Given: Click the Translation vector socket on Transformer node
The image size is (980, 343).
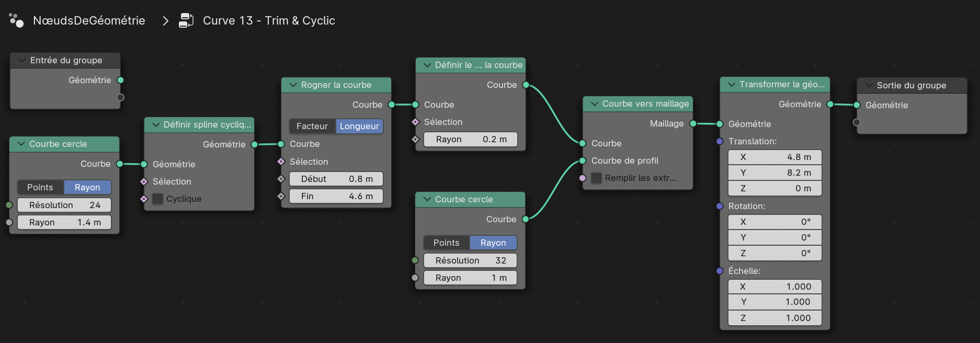Looking at the screenshot, I should (720, 141).
